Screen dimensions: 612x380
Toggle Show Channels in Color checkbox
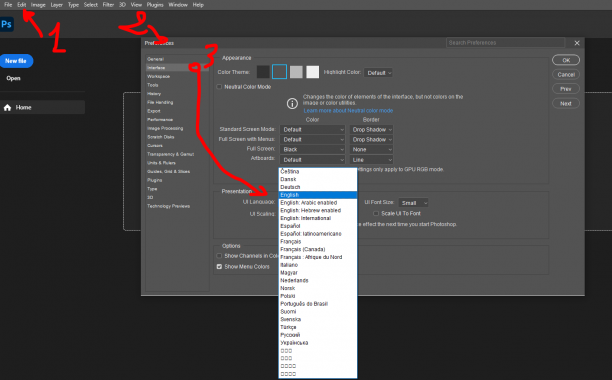point(219,256)
